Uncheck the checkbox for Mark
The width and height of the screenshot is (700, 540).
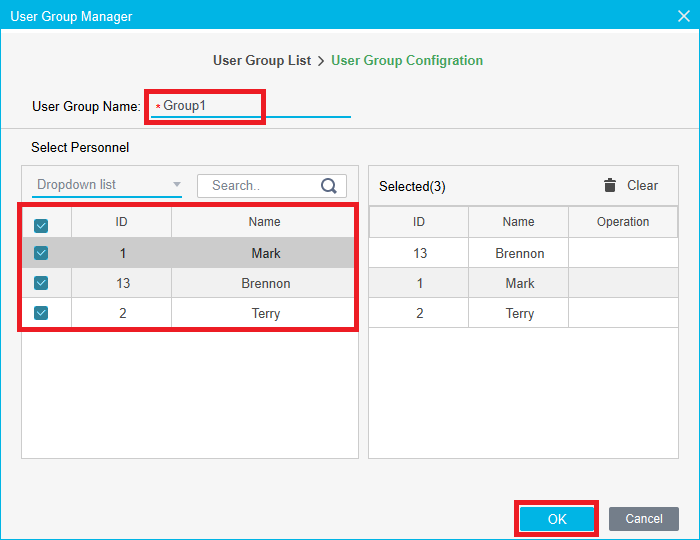(x=41, y=253)
